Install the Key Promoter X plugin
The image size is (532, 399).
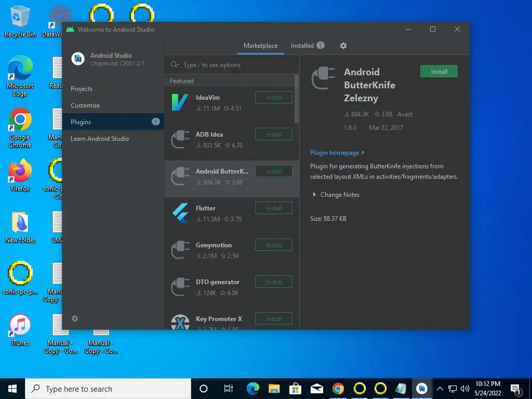tap(274, 318)
